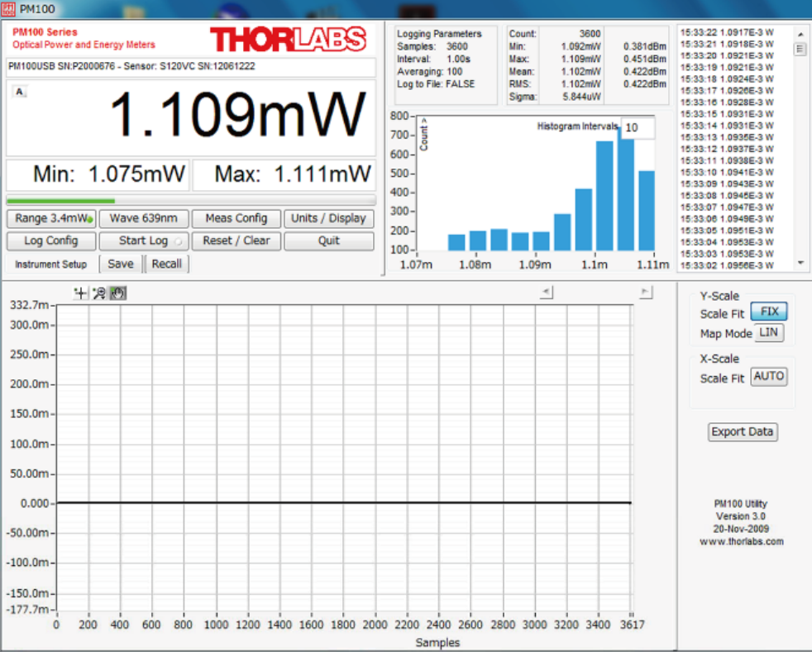
Task: Click the graph scroll-right arrow
Action: (x=646, y=292)
